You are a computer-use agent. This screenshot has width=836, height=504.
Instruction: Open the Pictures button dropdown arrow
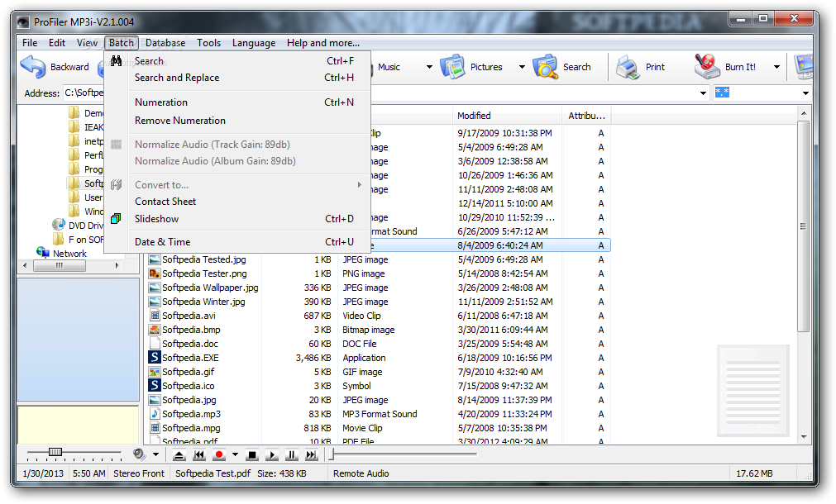pos(522,67)
